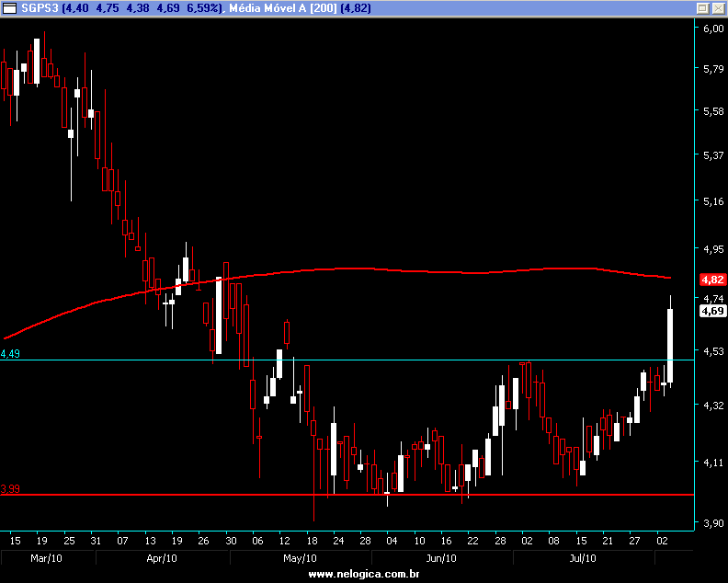Click the 16 date label in June

coord(446,541)
